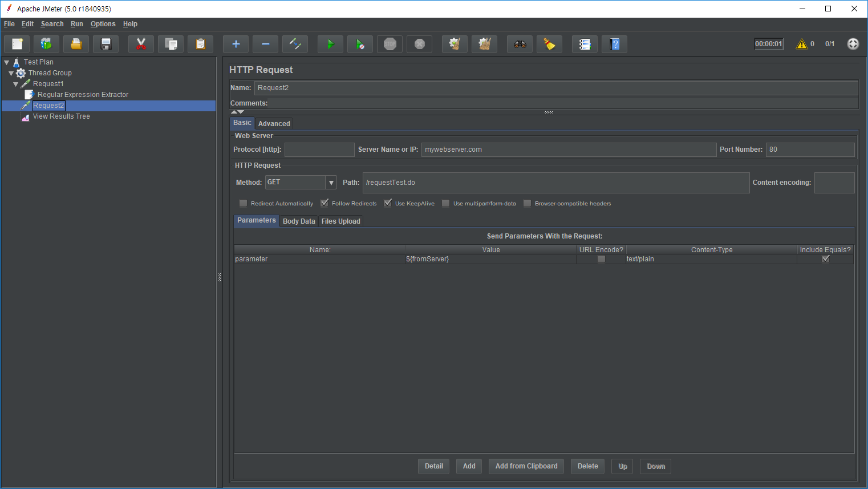The image size is (868, 489).
Task: Select the Parameters tab
Action: pos(257,220)
